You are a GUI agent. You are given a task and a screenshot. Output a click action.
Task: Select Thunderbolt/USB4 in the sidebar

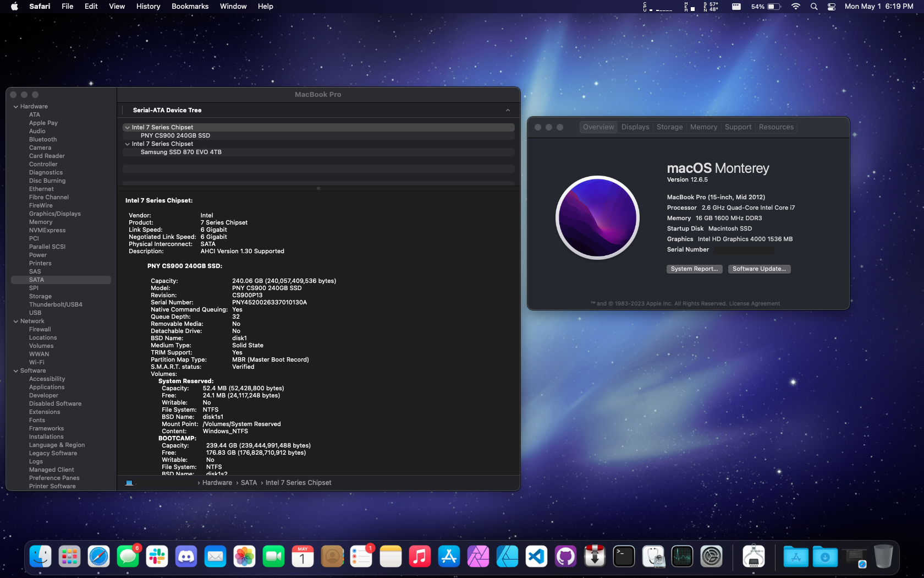point(56,305)
